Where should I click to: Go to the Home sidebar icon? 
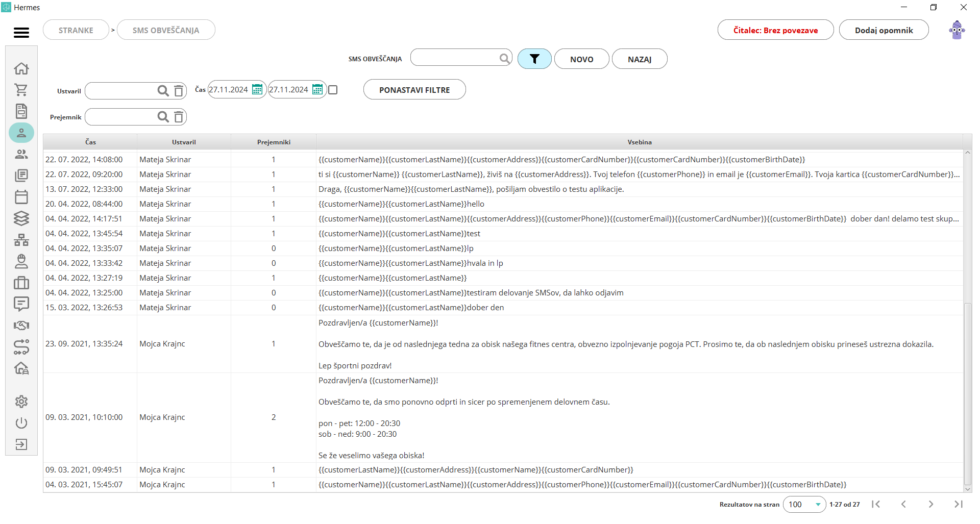21,68
